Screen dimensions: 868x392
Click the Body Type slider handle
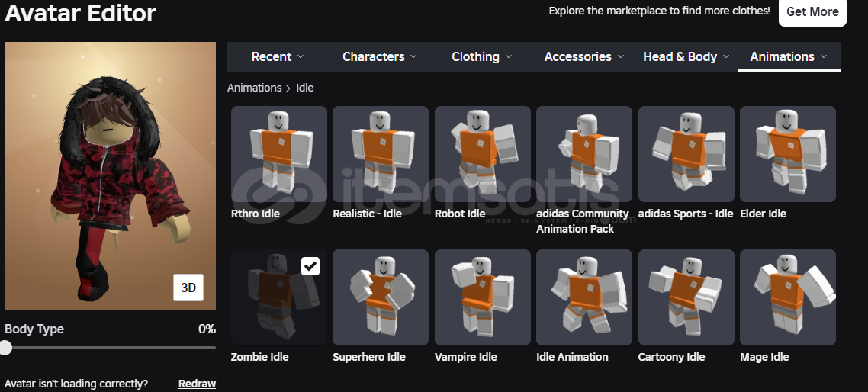(x=5, y=348)
